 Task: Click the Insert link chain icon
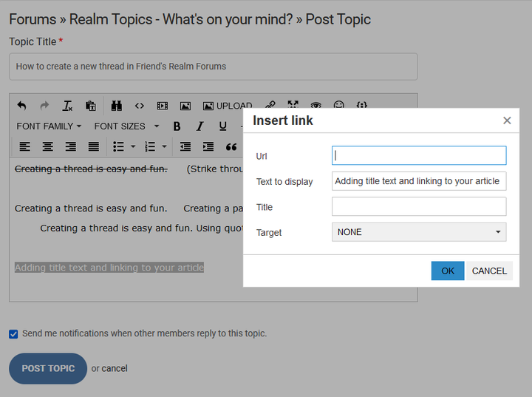pos(270,104)
